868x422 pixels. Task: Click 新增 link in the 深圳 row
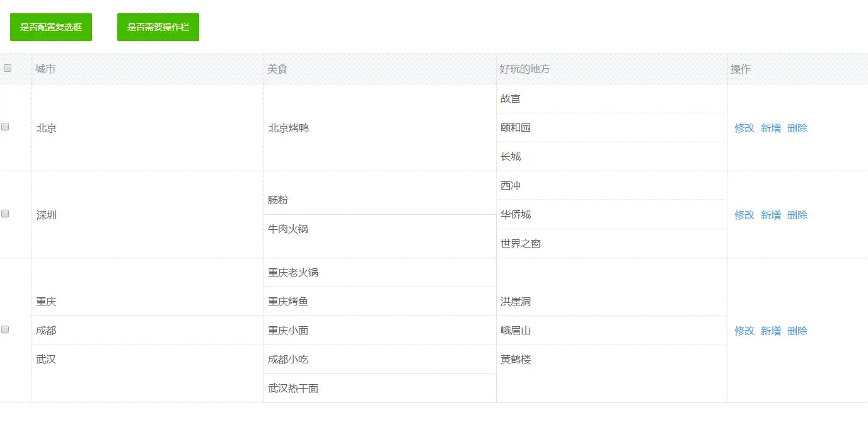pyautogui.click(x=770, y=215)
